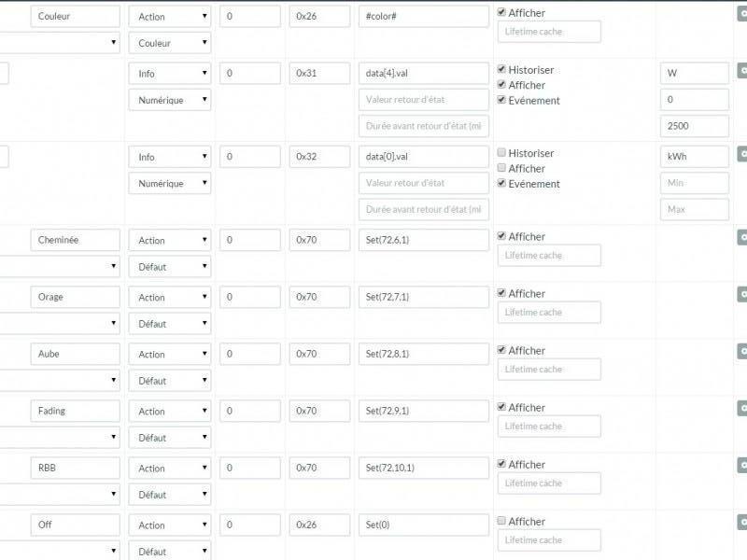Open settings gear for the Fading command
The width and height of the screenshot is (747, 560).
(x=742, y=408)
